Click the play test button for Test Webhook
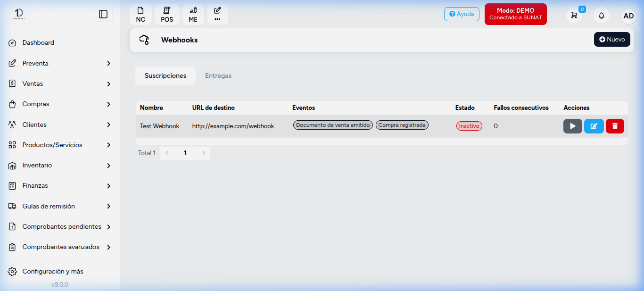This screenshot has height=291, width=644. click(573, 126)
